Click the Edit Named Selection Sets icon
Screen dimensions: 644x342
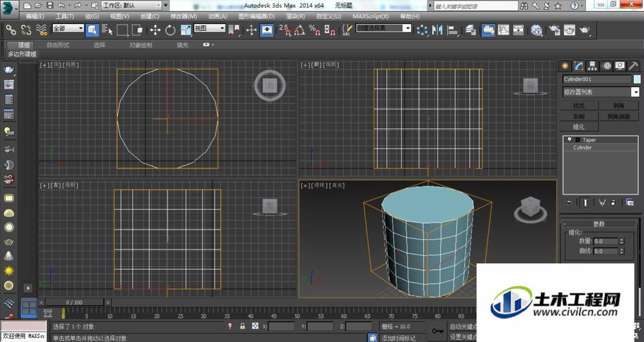(x=347, y=30)
